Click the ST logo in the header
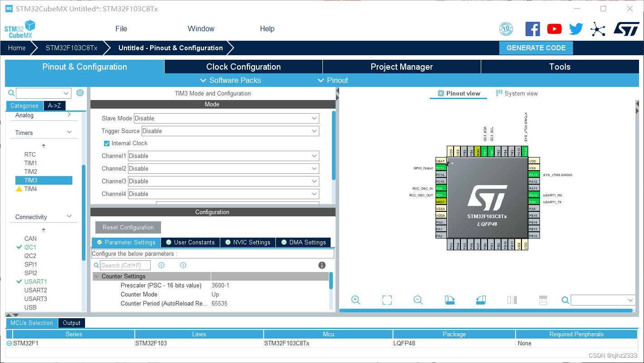The width and height of the screenshot is (644, 363). 626,29
